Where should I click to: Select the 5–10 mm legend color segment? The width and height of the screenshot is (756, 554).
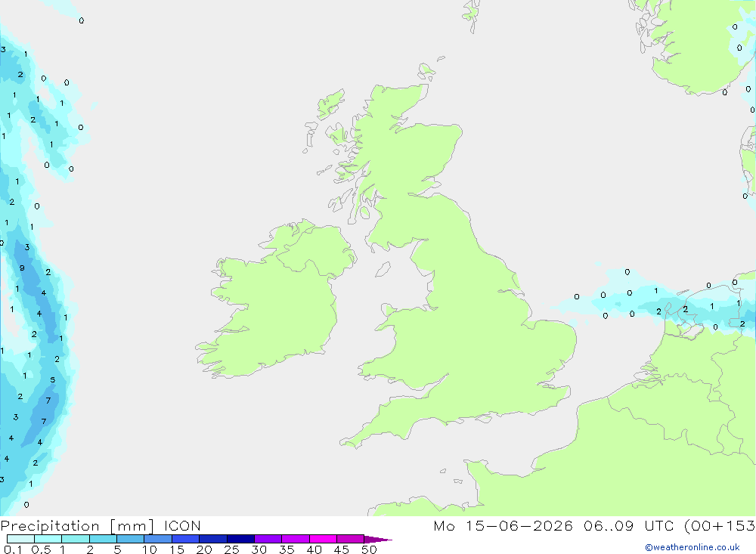click(130, 539)
